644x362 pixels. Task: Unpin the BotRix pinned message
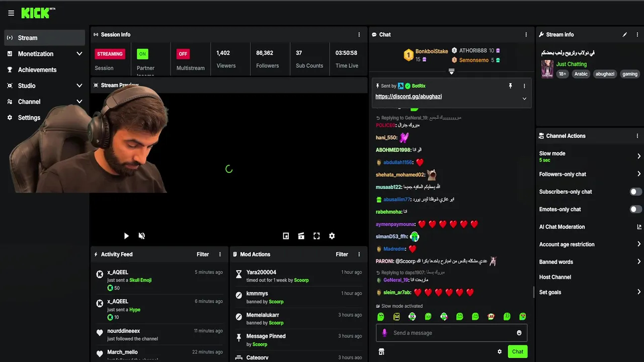point(510,86)
